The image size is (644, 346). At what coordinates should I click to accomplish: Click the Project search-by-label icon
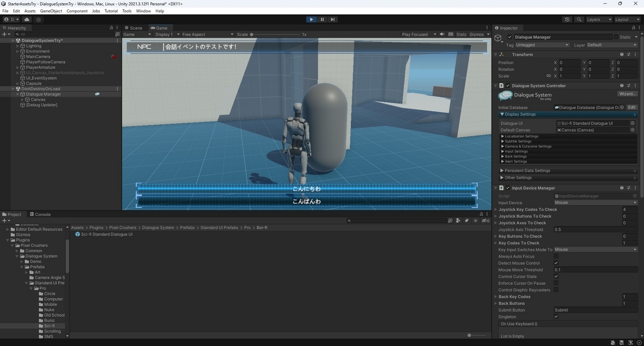pos(467,220)
